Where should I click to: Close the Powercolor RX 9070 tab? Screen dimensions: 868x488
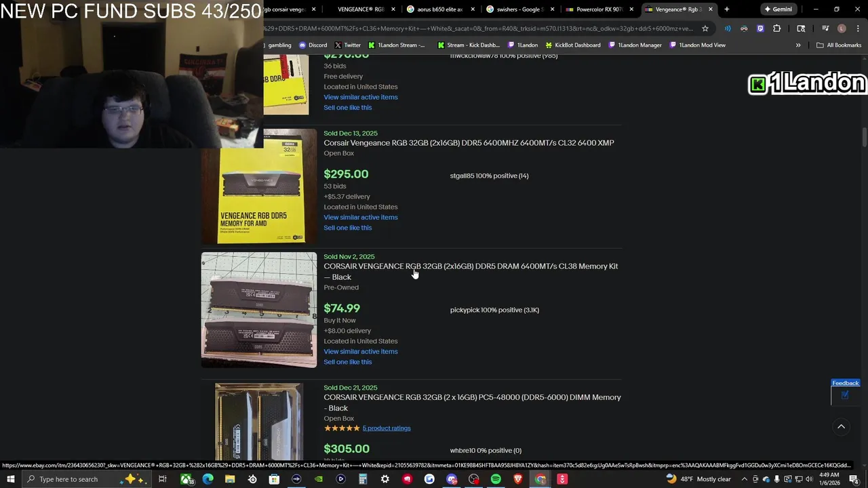(631, 9)
